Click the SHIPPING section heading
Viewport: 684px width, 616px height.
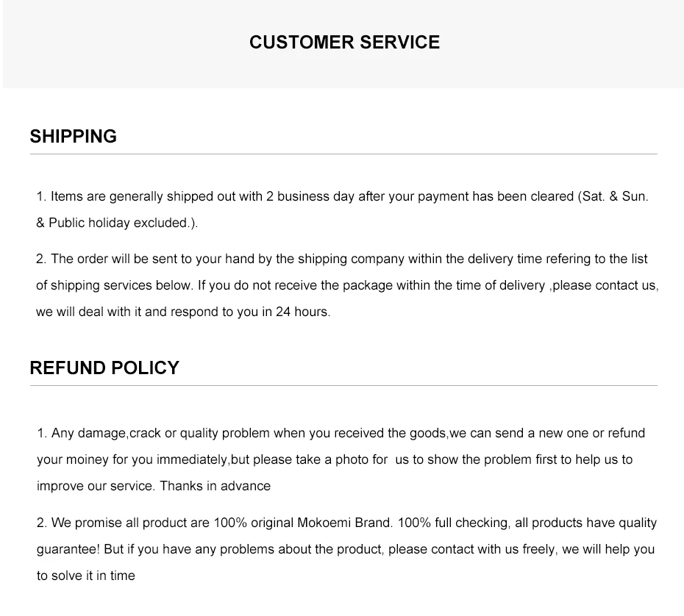74,137
